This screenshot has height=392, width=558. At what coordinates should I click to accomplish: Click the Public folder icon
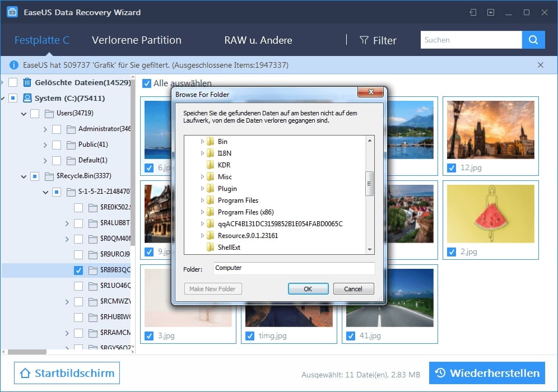(x=71, y=145)
